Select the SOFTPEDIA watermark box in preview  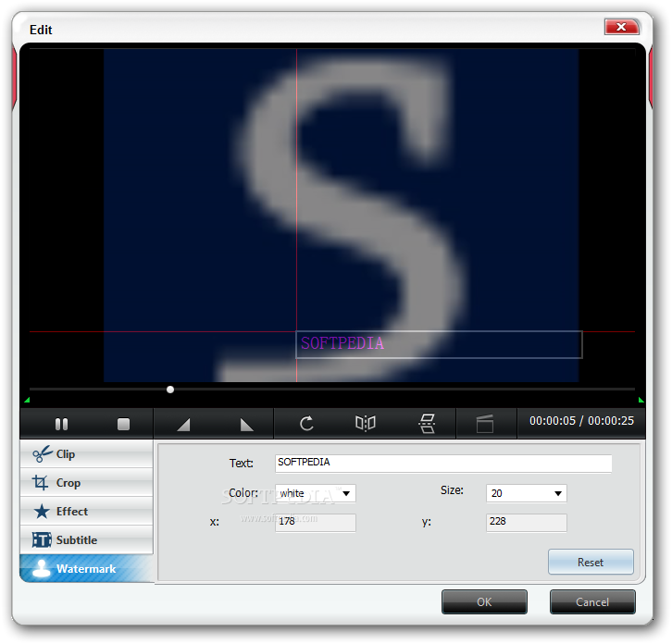[439, 344]
